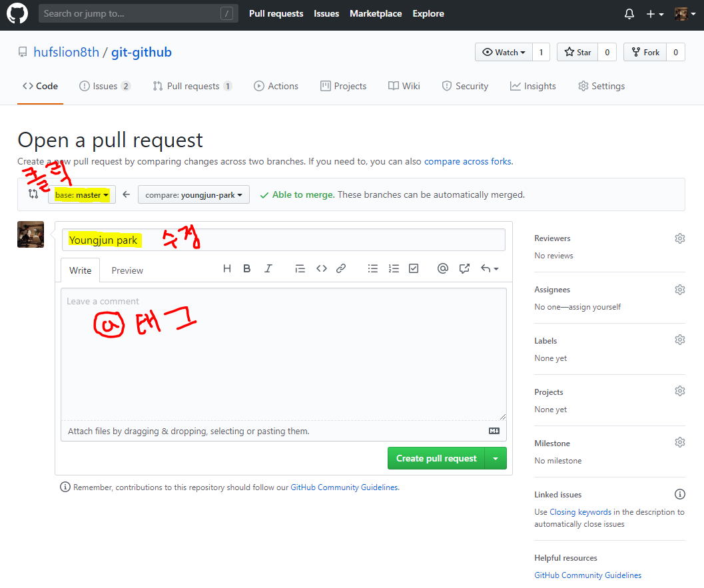Image resolution: width=704 pixels, height=588 pixels.
Task: Open the repository Projects tab
Action: pos(344,86)
